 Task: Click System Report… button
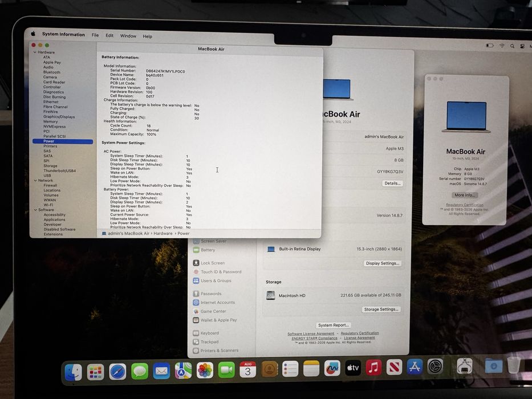coord(333,325)
